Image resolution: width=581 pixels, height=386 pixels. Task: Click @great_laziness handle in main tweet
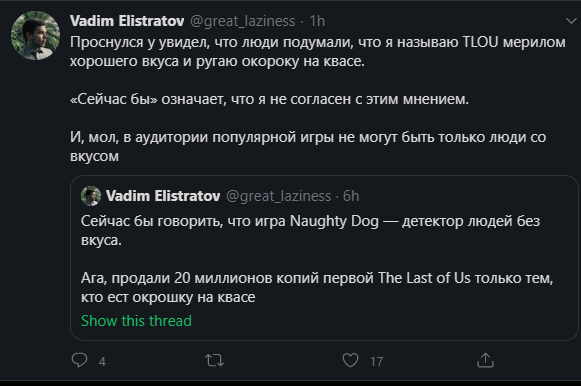point(243,21)
